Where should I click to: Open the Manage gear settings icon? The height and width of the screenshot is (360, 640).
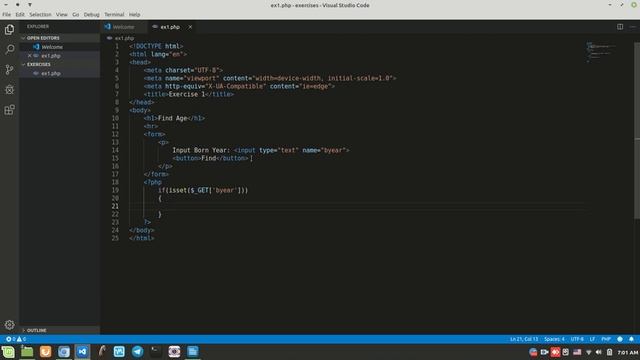point(9,324)
